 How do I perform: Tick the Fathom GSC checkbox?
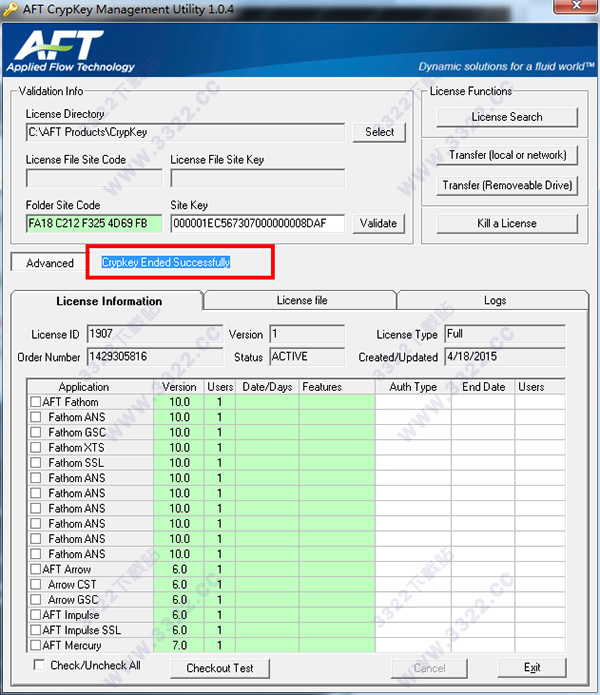(x=35, y=432)
